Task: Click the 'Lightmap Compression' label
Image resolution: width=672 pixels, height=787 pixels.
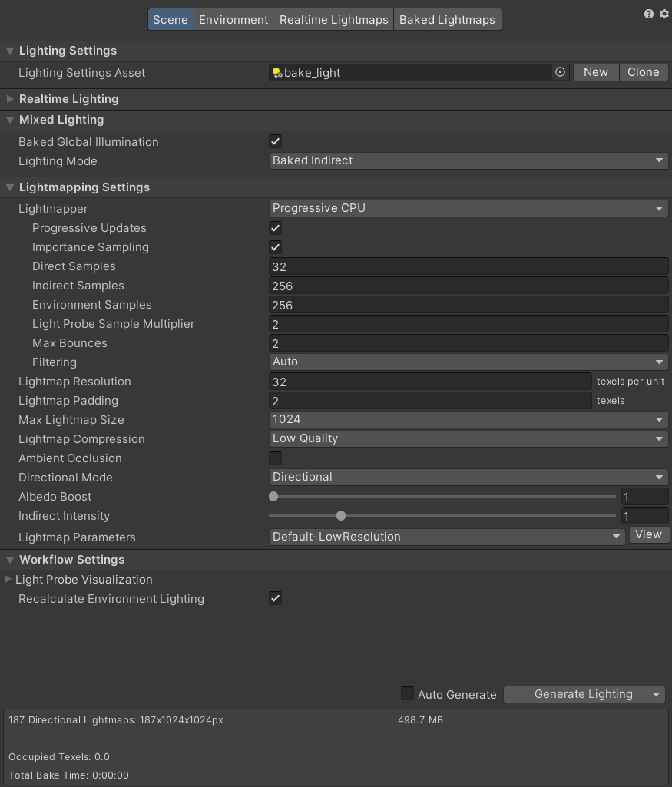Action: point(82,439)
